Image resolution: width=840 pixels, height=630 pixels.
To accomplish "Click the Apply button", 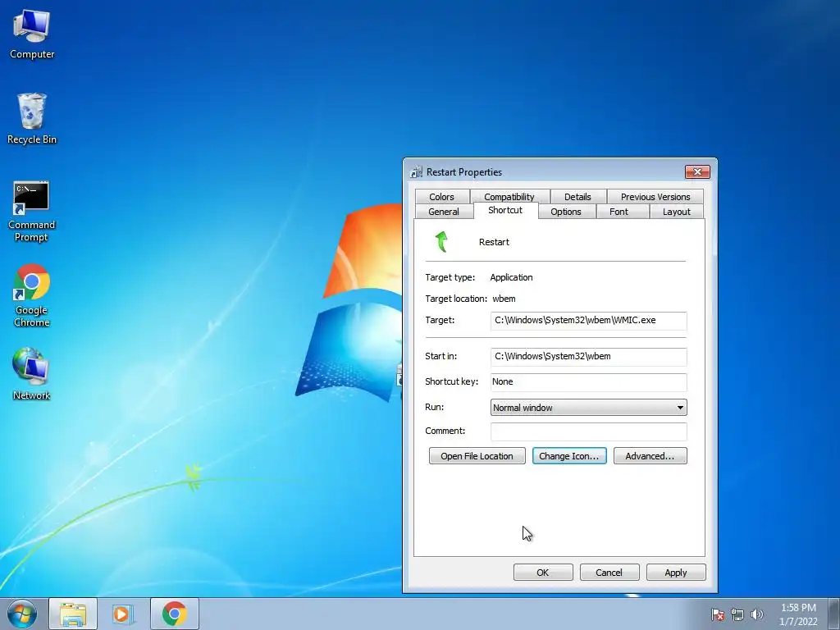I will click(676, 572).
